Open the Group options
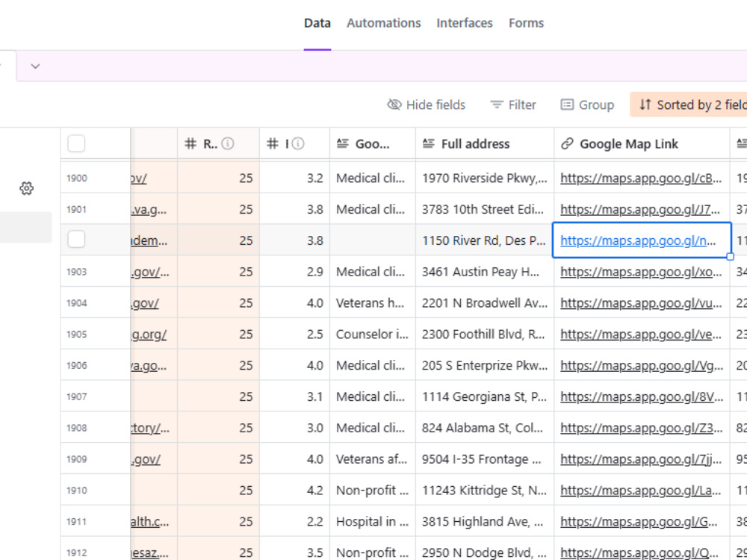 [x=587, y=105]
